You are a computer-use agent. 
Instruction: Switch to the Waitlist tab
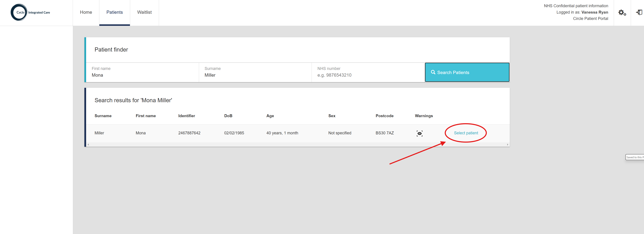click(x=144, y=12)
